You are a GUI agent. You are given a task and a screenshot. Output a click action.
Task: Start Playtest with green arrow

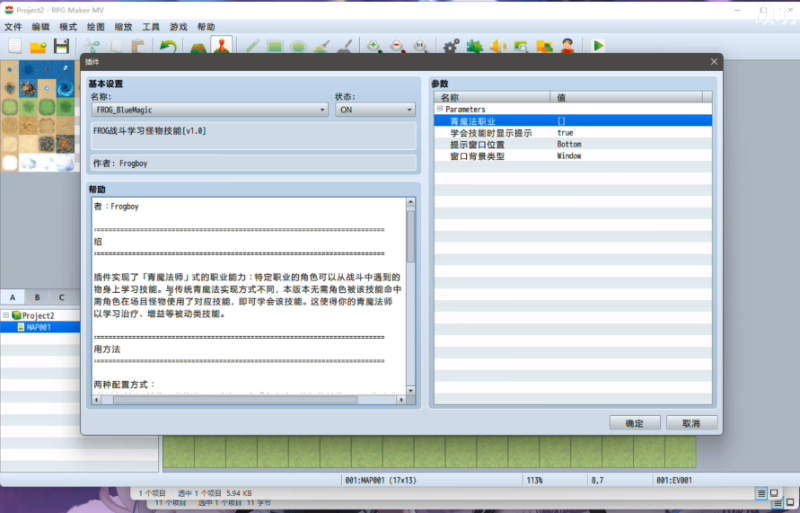pyautogui.click(x=598, y=46)
